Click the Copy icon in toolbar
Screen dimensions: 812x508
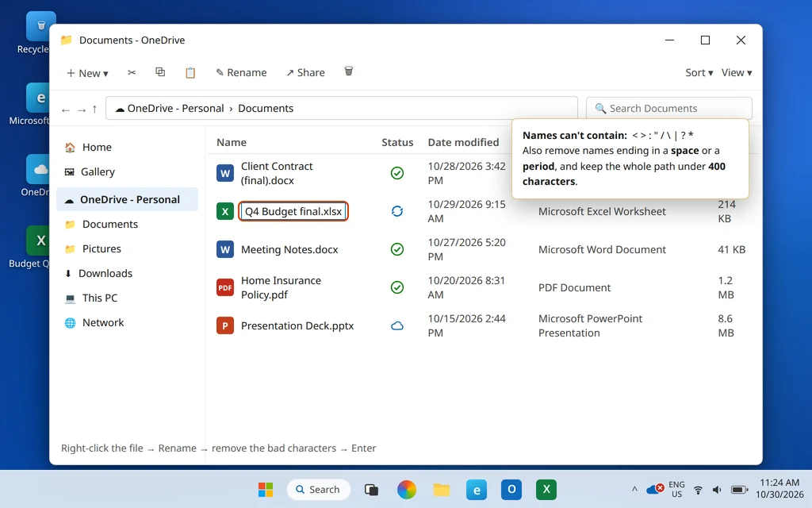pos(160,72)
